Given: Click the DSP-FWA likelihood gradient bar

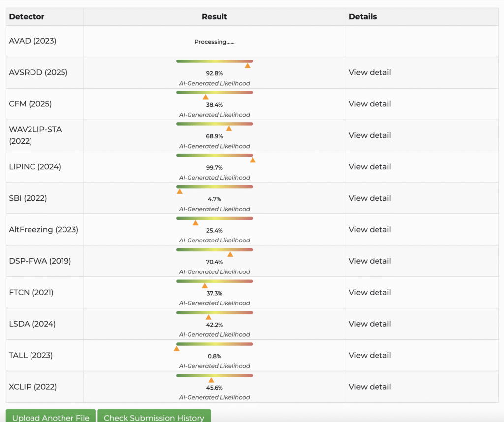Looking at the screenshot, I should tap(215, 250).
